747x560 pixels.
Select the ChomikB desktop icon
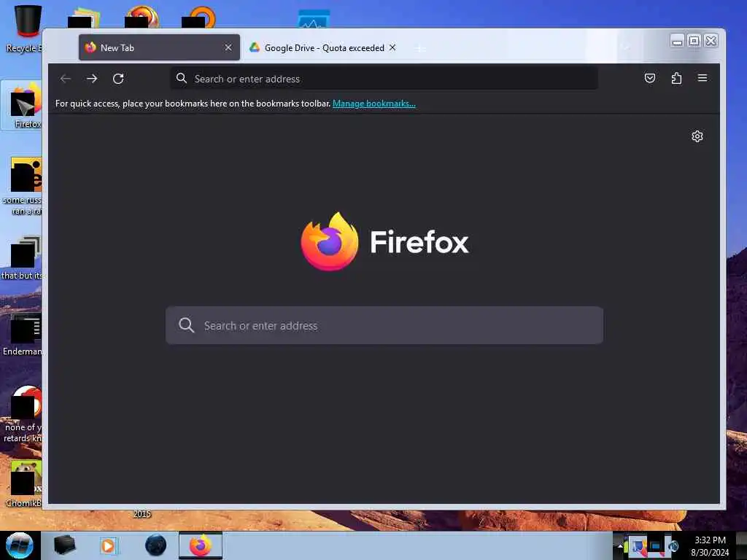[x=24, y=484]
